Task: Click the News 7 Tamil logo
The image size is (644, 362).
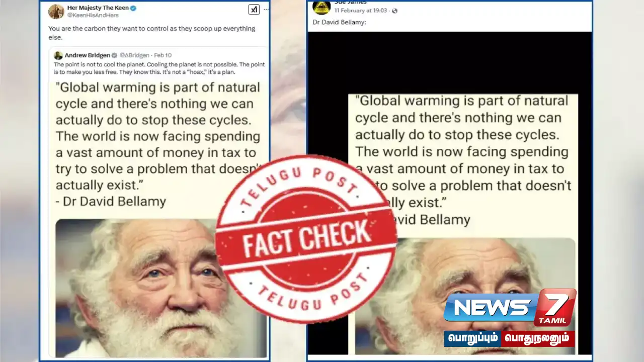Action: click(510, 308)
